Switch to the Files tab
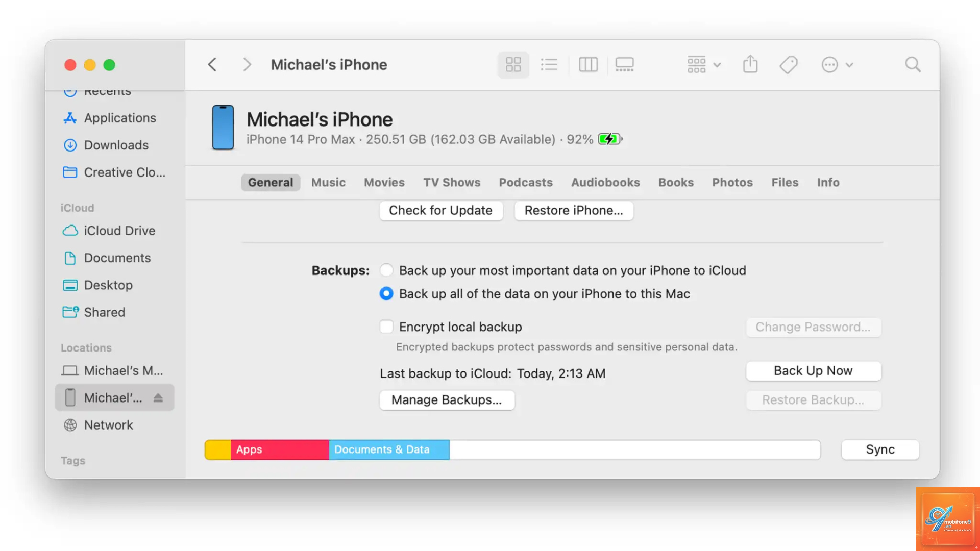The height and width of the screenshot is (551, 980). click(x=785, y=182)
